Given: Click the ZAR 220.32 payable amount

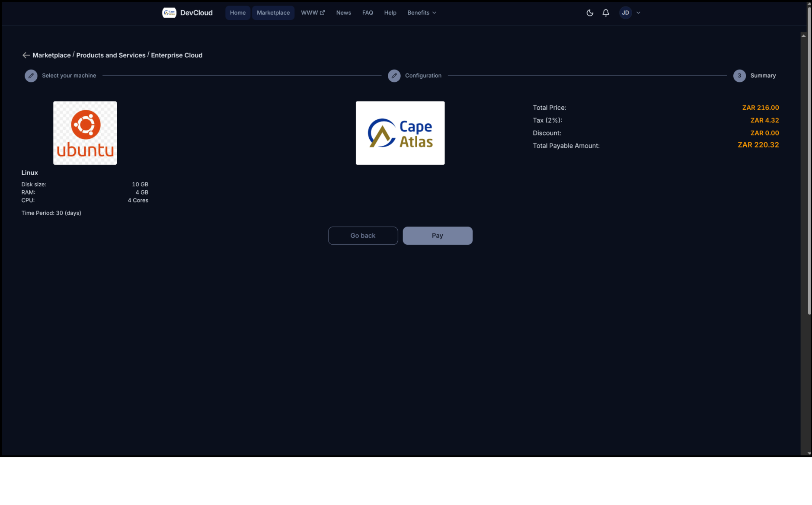Looking at the screenshot, I should pos(758,145).
